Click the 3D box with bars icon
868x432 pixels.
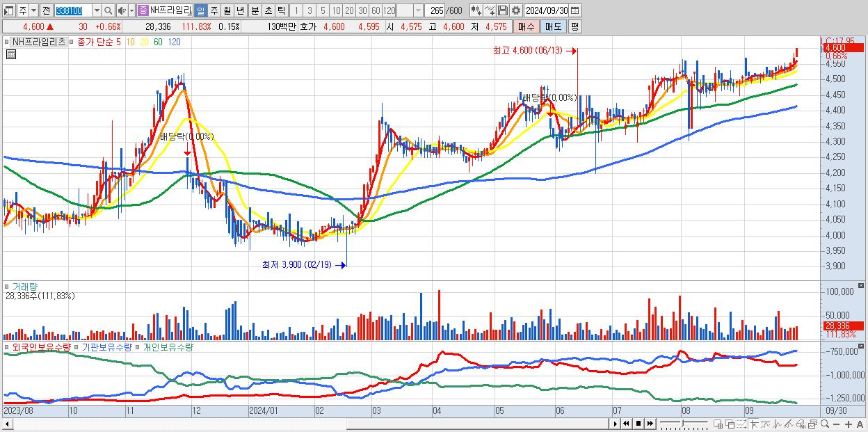801,424
